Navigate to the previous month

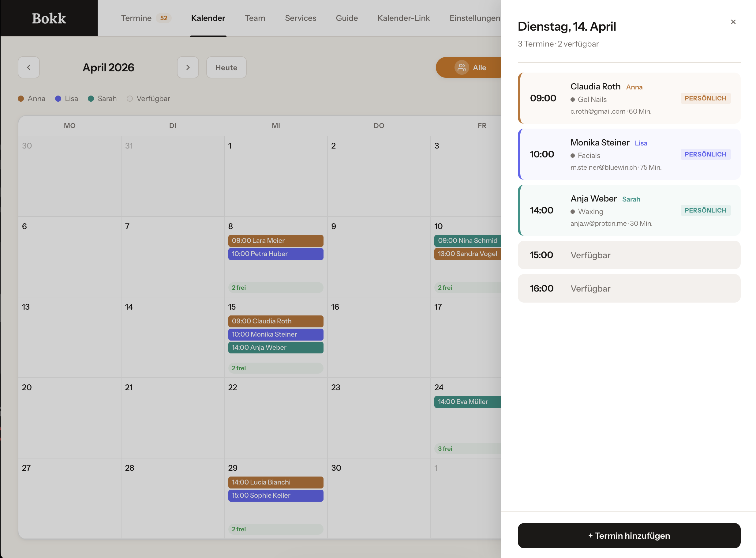(x=29, y=67)
